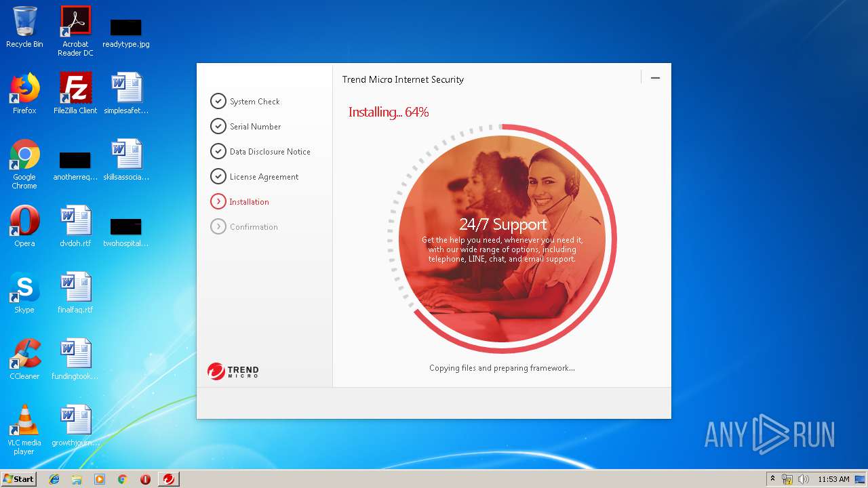The height and width of the screenshot is (488, 868).
Task: Open the Opera desktop shortcut
Action: [x=24, y=226]
